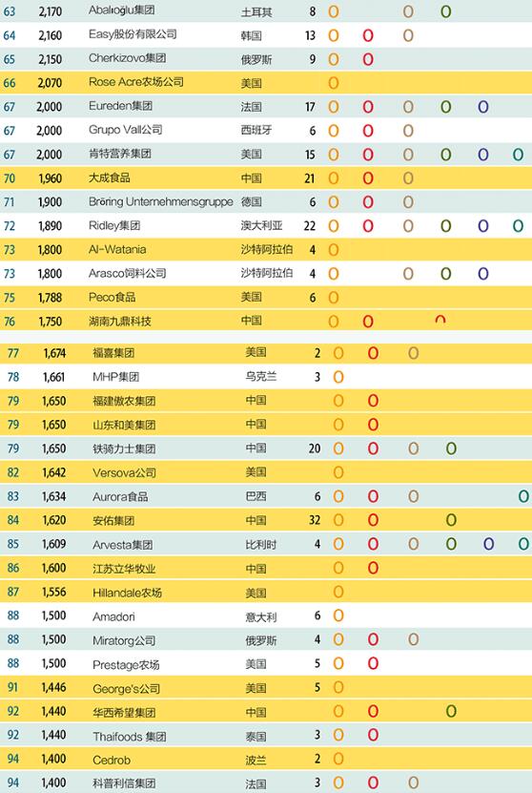Select the tan circle in 大成食品 row
The width and height of the screenshot is (532, 793).
(x=408, y=178)
